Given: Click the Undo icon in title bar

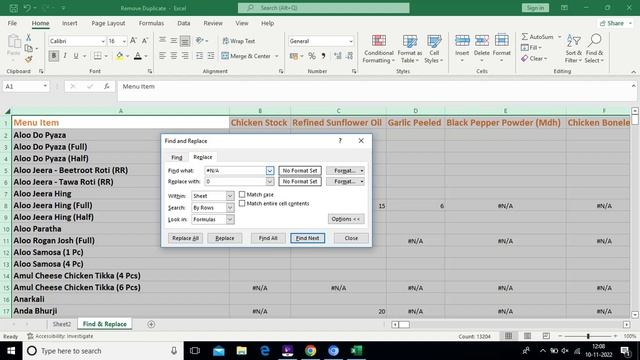Looking at the screenshot, I should [x=27, y=8].
